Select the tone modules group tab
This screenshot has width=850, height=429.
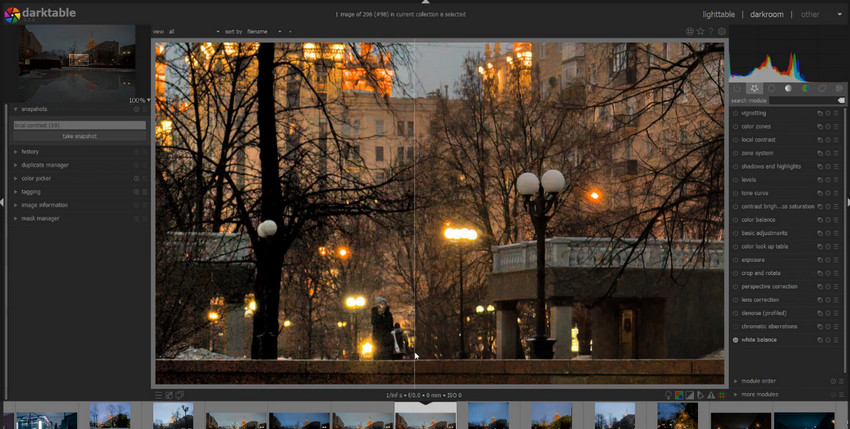(x=788, y=88)
